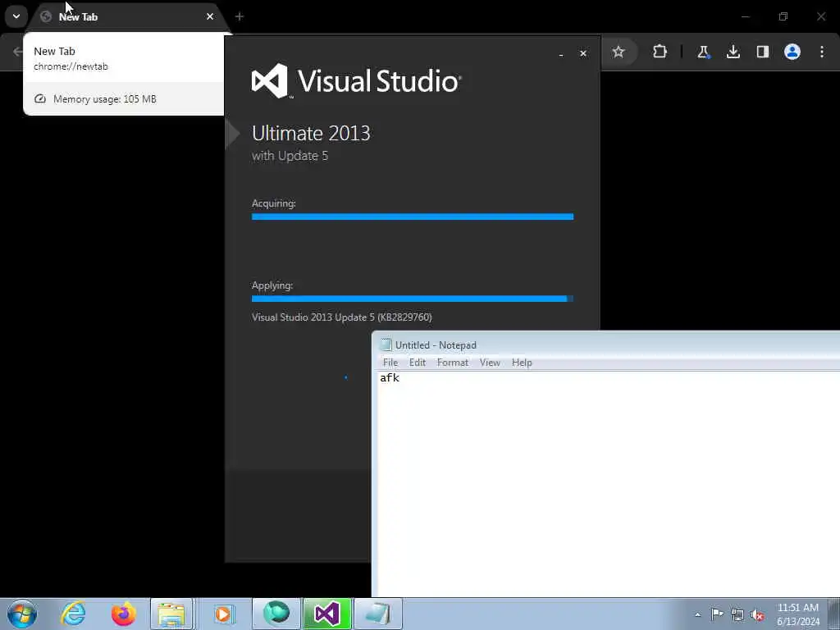This screenshot has width=840, height=630.
Task: Switch to Notepad on taskbar
Action: tap(377, 614)
